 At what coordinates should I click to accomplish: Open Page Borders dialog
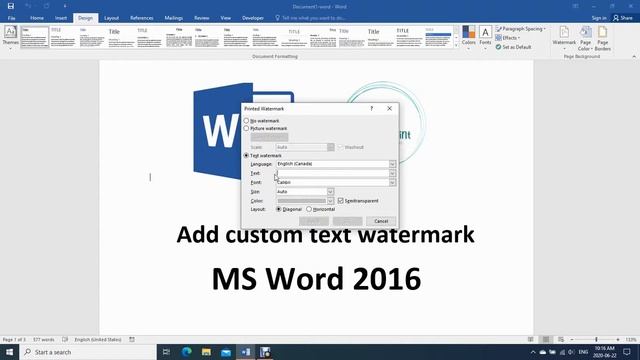(602, 38)
